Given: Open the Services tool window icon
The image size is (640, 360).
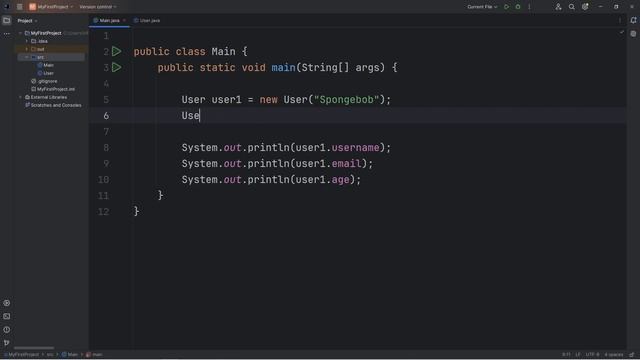Looking at the screenshot, I should tap(7, 303).
